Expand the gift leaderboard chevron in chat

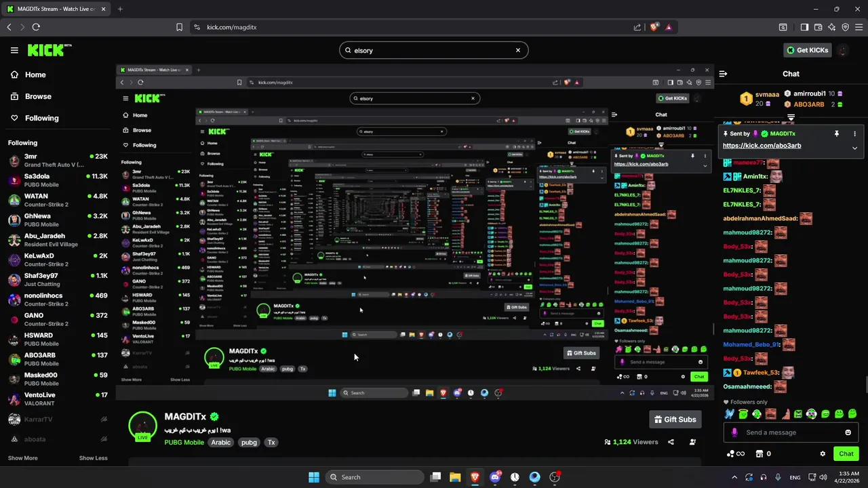click(791, 118)
